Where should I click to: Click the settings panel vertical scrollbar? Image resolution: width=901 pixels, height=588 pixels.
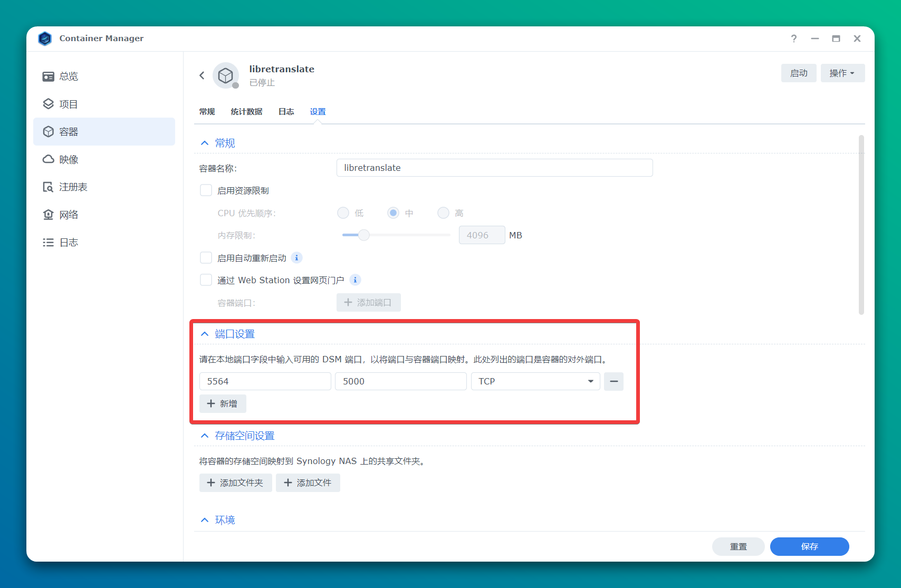[861, 225]
